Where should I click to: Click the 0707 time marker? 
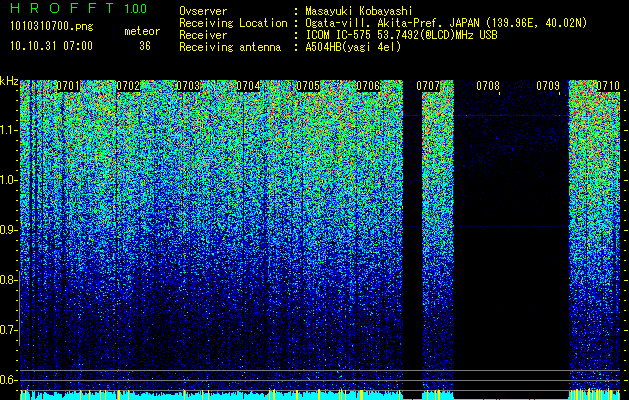coord(428,86)
